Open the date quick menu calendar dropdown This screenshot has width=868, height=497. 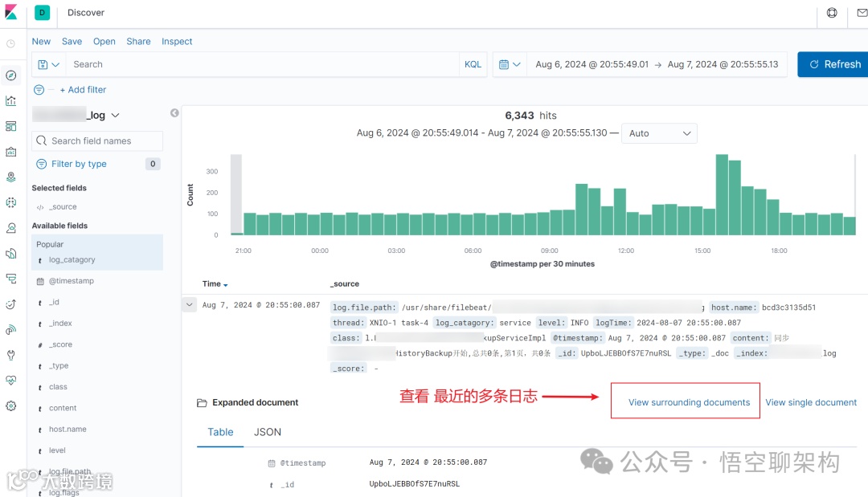pos(510,64)
